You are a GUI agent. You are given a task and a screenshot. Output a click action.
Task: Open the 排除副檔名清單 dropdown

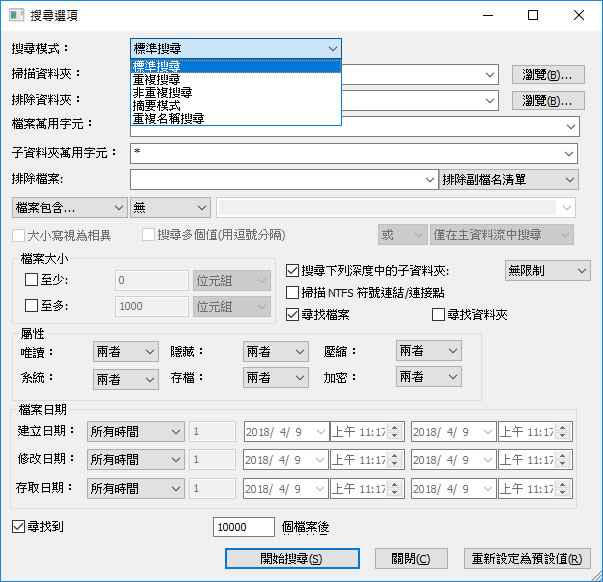(509, 180)
